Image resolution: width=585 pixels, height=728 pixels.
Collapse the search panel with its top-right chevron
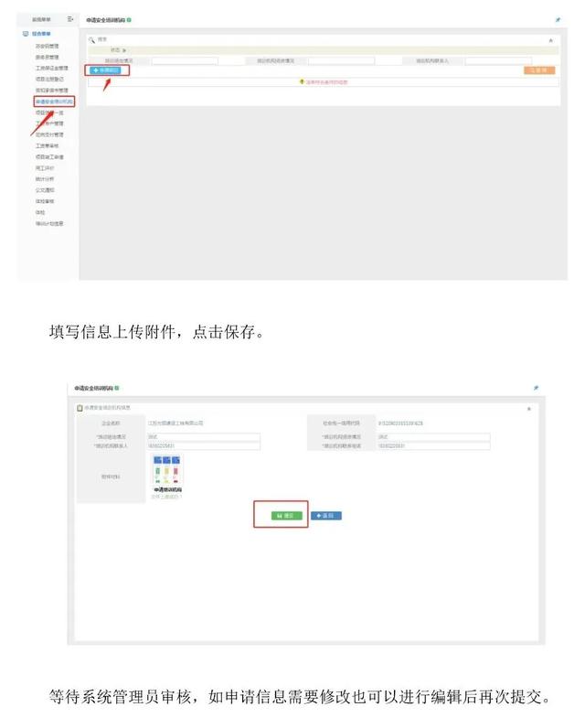(550, 40)
